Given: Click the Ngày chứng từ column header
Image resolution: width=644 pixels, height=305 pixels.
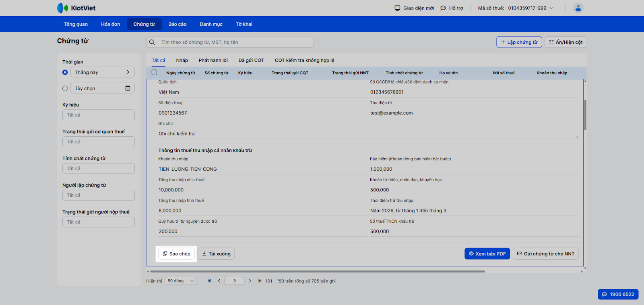Looking at the screenshot, I should pyautogui.click(x=181, y=73).
